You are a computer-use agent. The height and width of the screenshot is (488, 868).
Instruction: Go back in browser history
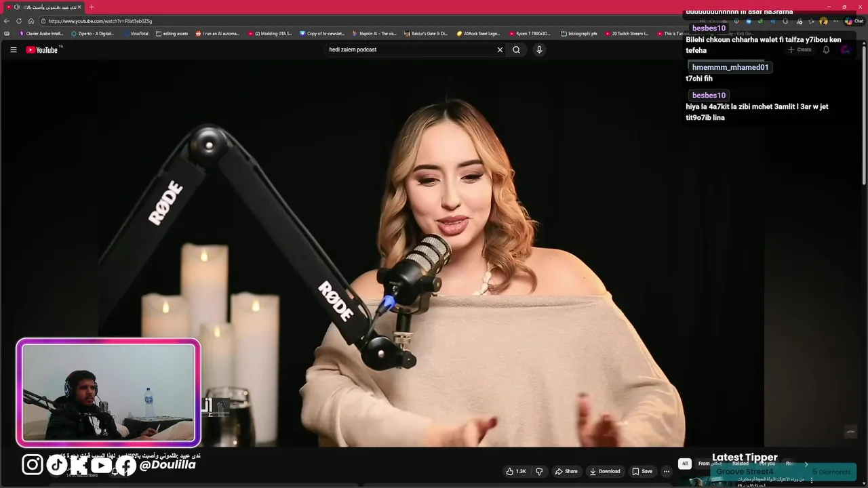7,21
